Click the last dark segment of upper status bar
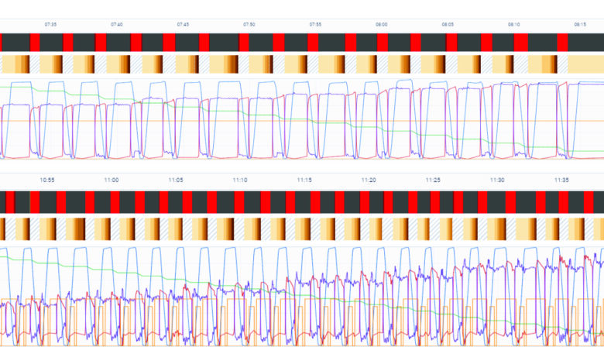Image resolution: width=604 pixels, height=364 pixels. pos(585,43)
